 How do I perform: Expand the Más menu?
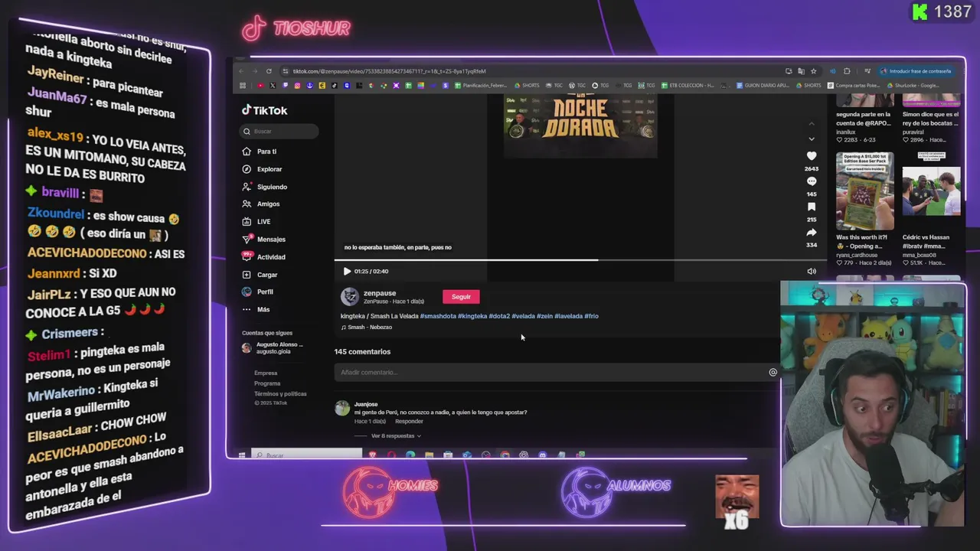pos(263,309)
